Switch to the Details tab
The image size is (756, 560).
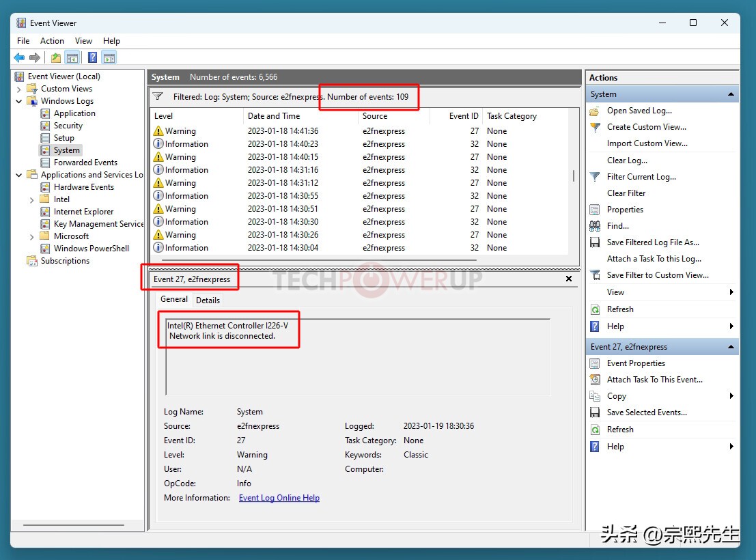point(208,300)
